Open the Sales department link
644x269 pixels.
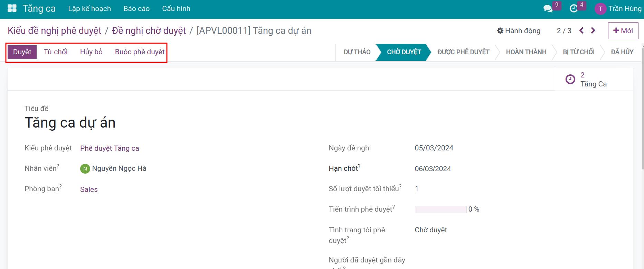[89, 189]
